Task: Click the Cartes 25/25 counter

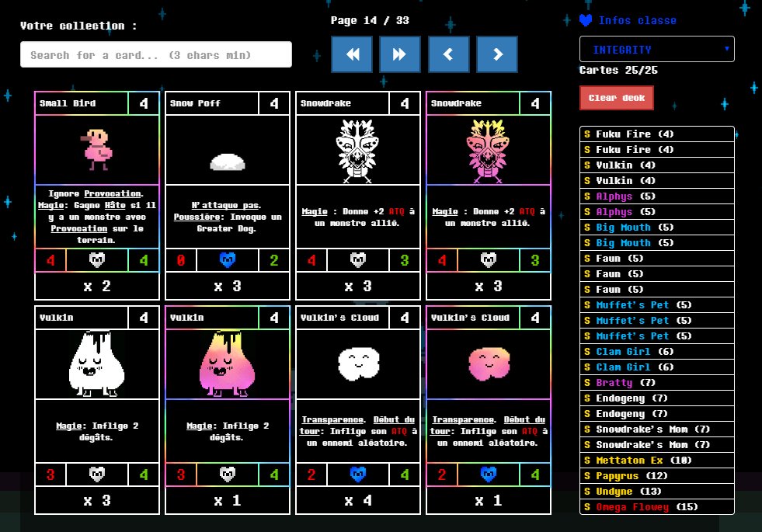Action: pyautogui.click(x=618, y=70)
